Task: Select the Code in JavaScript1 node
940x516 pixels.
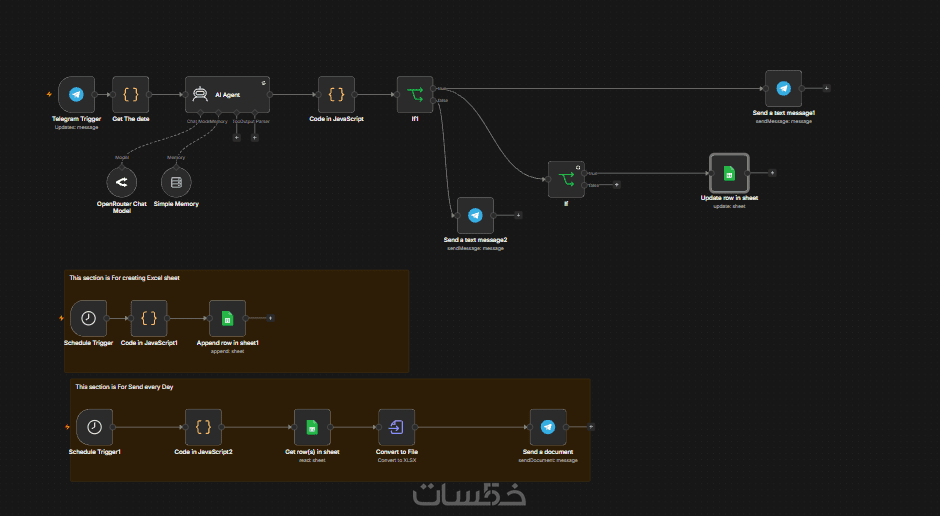Action: click(x=149, y=318)
